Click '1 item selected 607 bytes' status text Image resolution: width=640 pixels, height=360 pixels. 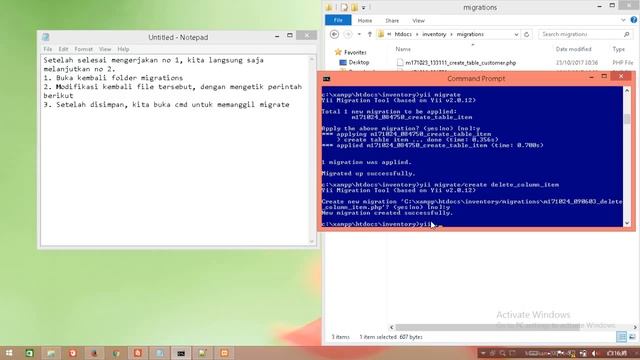(391, 337)
